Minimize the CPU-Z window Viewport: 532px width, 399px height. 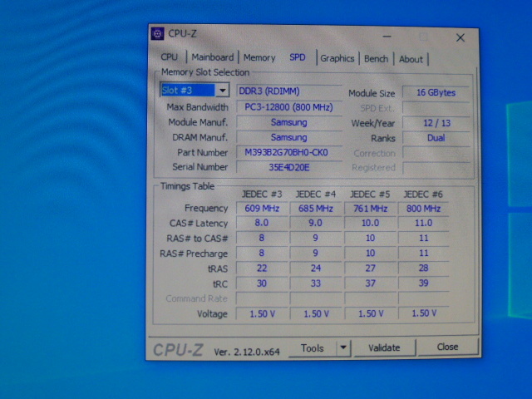click(387, 36)
